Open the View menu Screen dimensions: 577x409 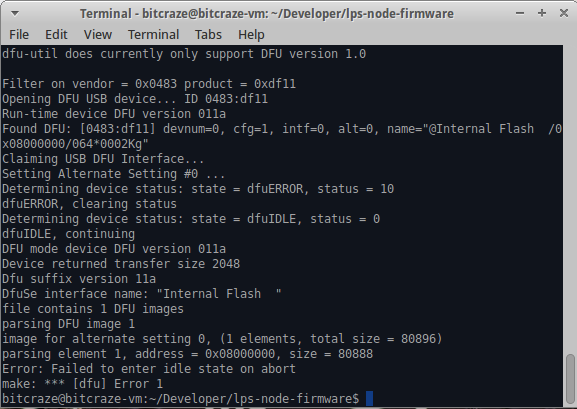pyautogui.click(x=98, y=35)
